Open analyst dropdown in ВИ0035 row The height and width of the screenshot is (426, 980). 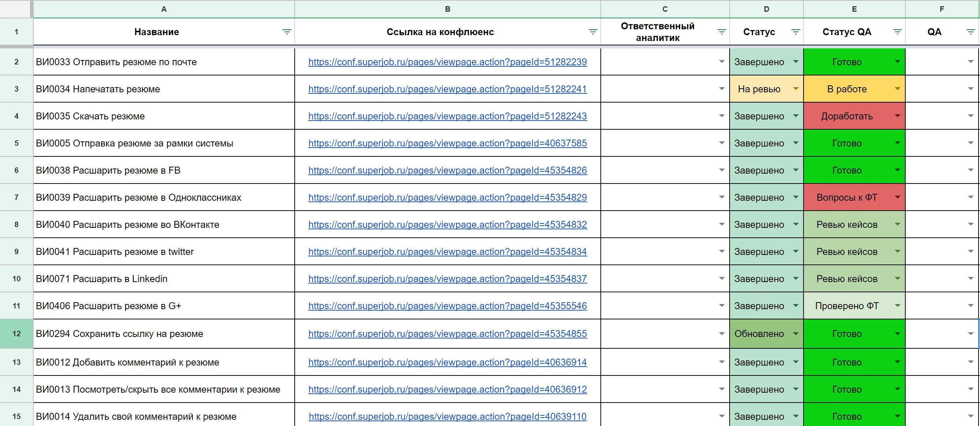pos(722,116)
